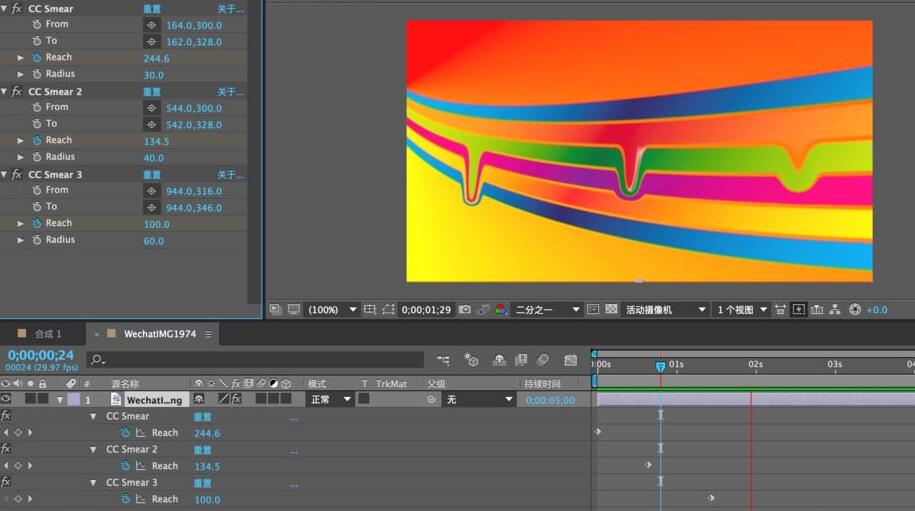Click the current time indicator on ruler
This screenshot has height=511, width=915.
point(660,366)
